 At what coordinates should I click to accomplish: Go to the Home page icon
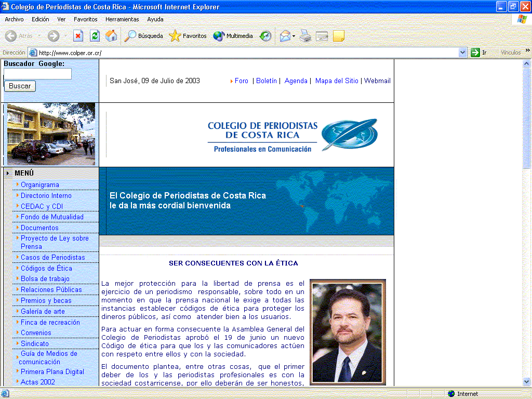[x=111, y=36]
